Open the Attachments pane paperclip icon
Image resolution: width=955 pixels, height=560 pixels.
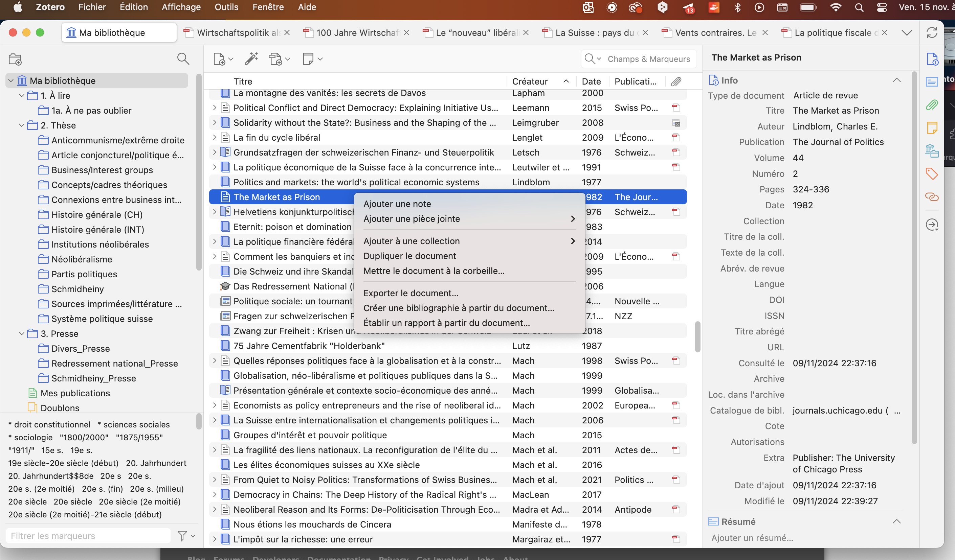click(x=932, y=105)
